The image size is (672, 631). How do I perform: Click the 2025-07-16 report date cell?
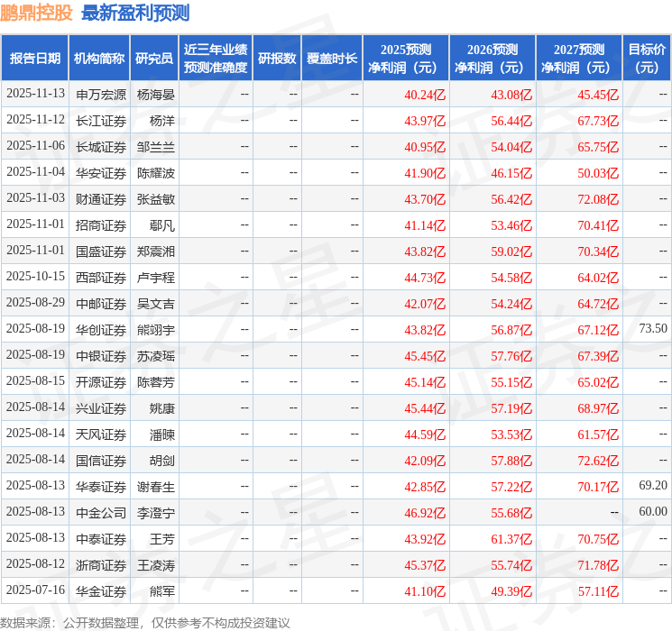tap(35, 591)
